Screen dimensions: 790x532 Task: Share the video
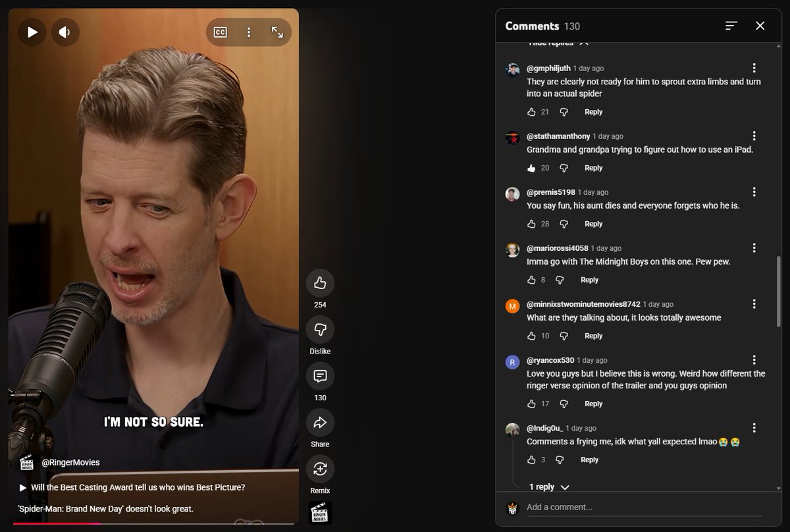click(320, 423)
